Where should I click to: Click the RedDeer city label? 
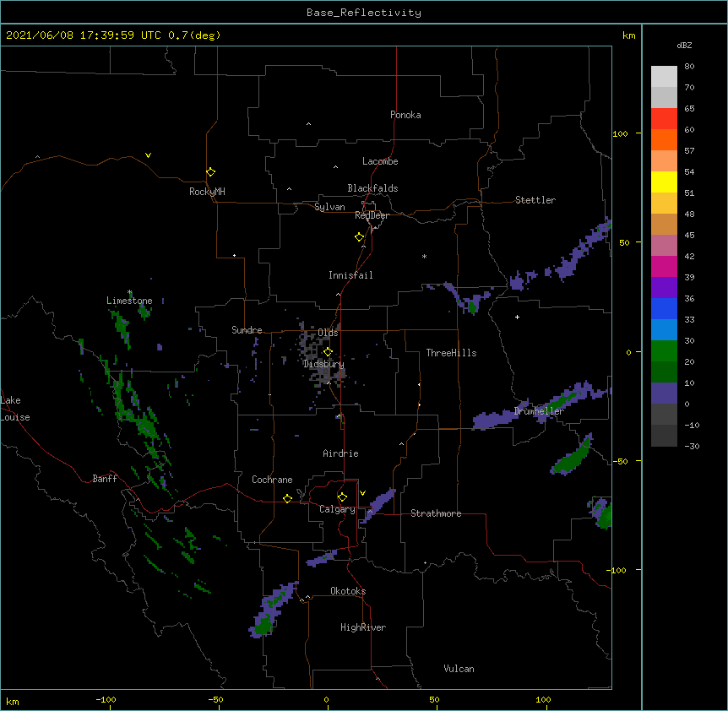[x=372, y=215]
